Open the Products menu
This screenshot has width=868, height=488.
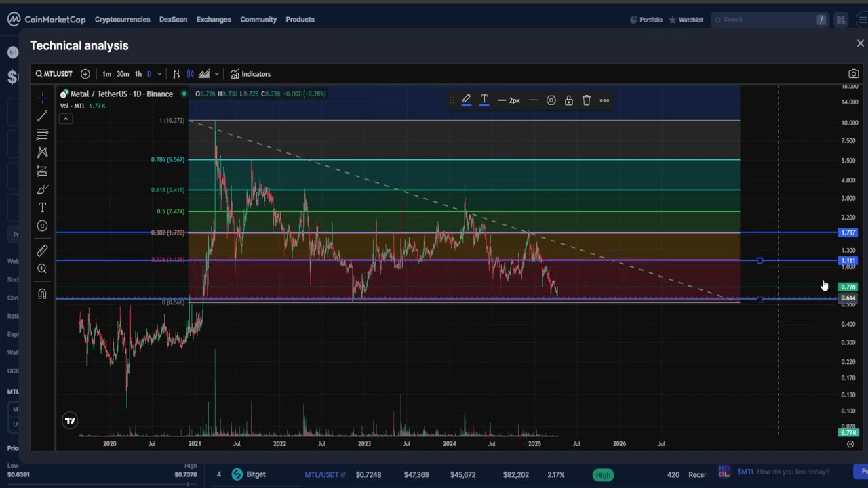(x=300, y=20)
